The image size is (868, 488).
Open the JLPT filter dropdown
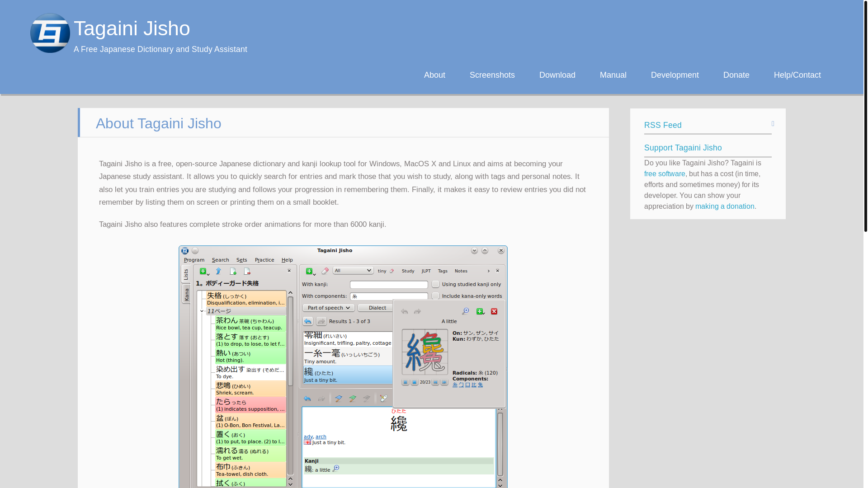[426, 271]
